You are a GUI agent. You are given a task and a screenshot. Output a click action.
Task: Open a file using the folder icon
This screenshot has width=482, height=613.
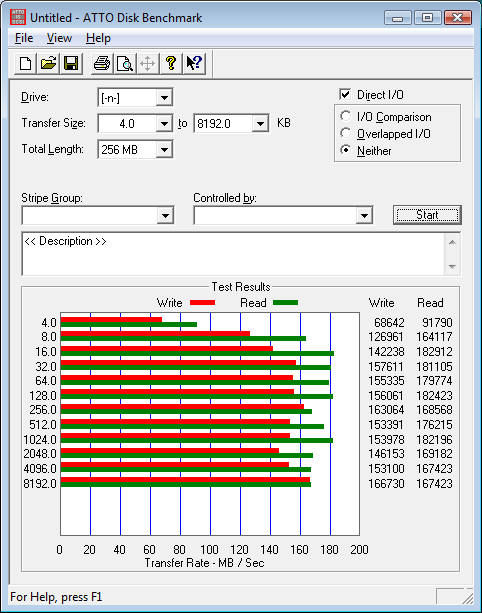48,63
